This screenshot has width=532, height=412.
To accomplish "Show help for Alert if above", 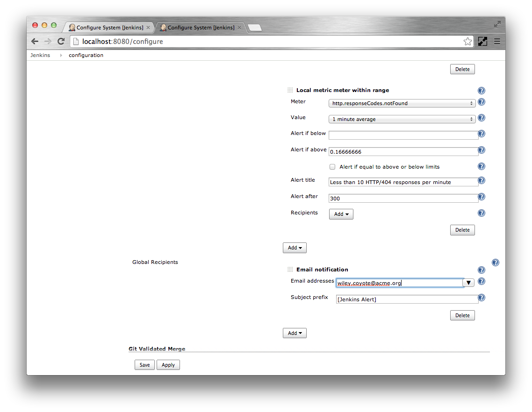I will point(481,150).
